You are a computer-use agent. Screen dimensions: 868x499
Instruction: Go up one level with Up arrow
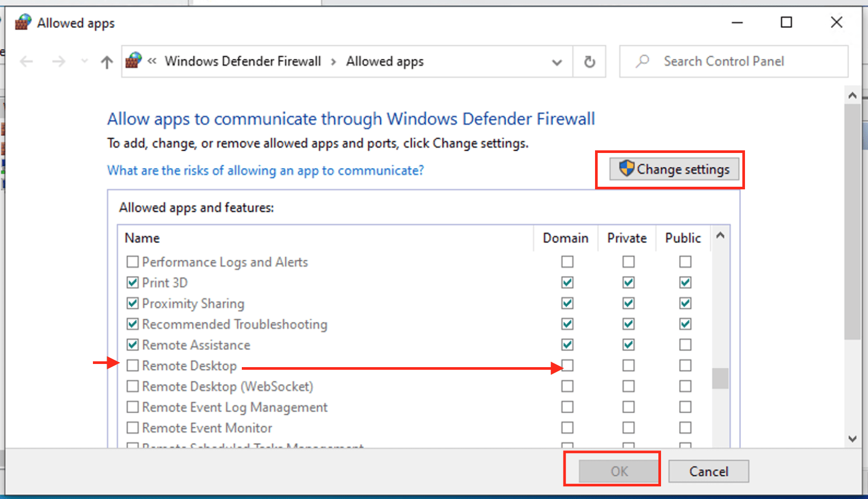pos(107,62)
